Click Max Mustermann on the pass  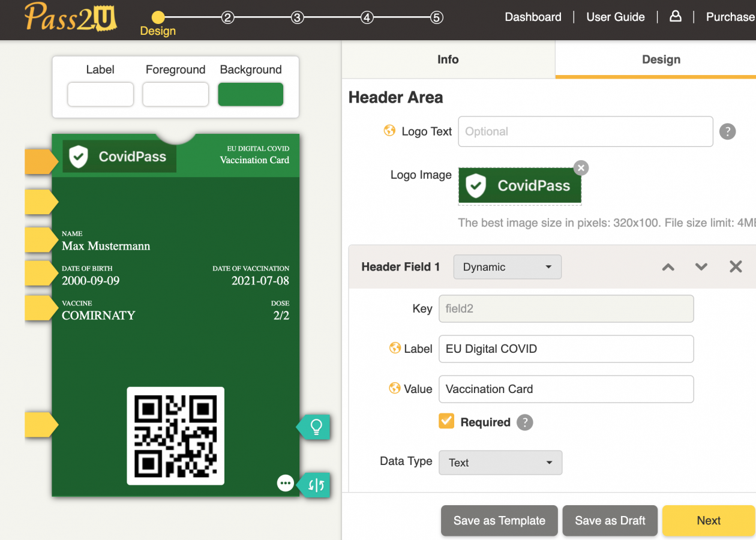click(106, 246)
